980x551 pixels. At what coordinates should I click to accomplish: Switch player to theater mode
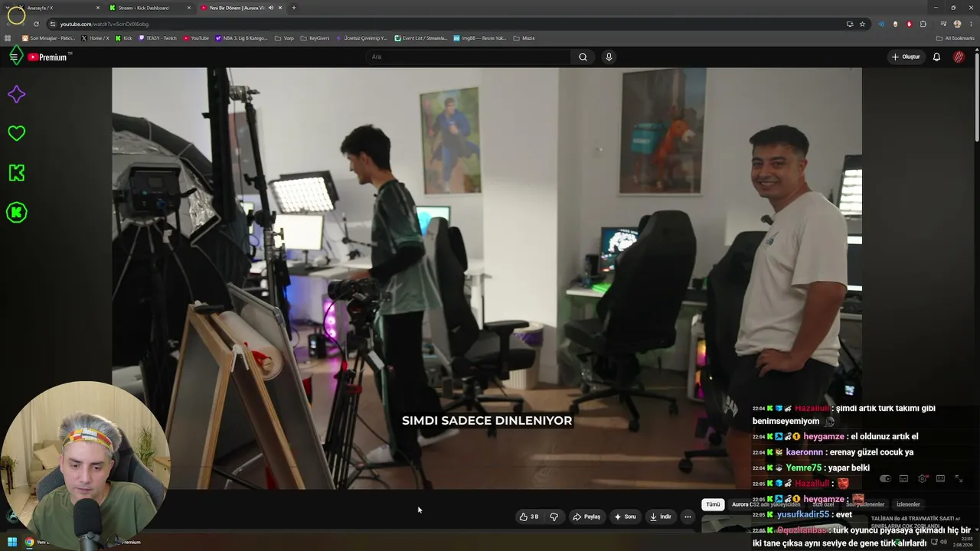pos(940,479)
